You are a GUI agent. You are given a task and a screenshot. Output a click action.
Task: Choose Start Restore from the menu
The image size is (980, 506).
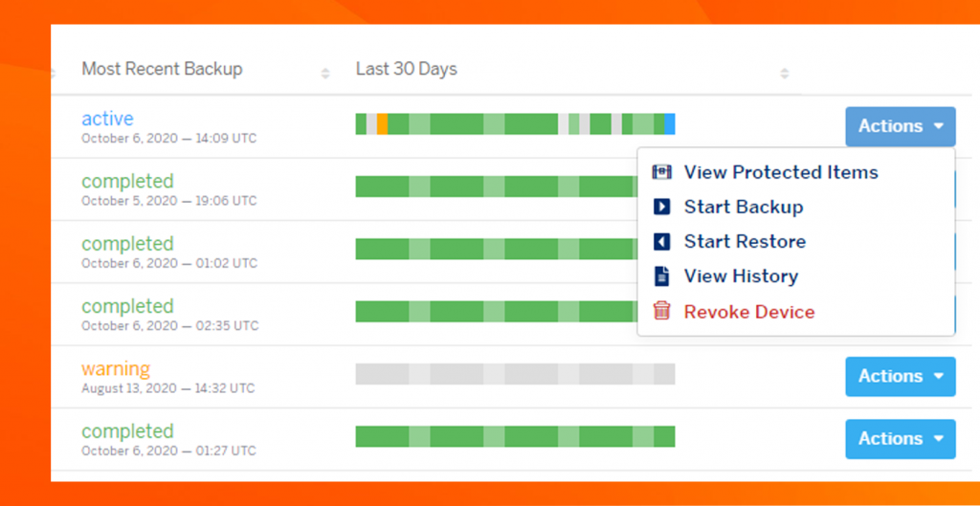[745, 241]
